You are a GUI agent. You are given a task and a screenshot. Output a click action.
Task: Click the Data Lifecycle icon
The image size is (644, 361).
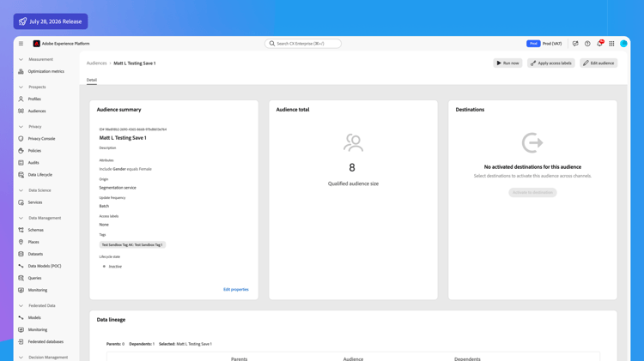tap(21, 174)
